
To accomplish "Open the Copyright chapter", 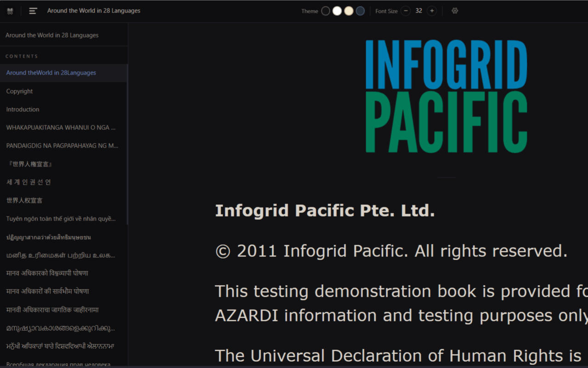I will coord(19,91).
